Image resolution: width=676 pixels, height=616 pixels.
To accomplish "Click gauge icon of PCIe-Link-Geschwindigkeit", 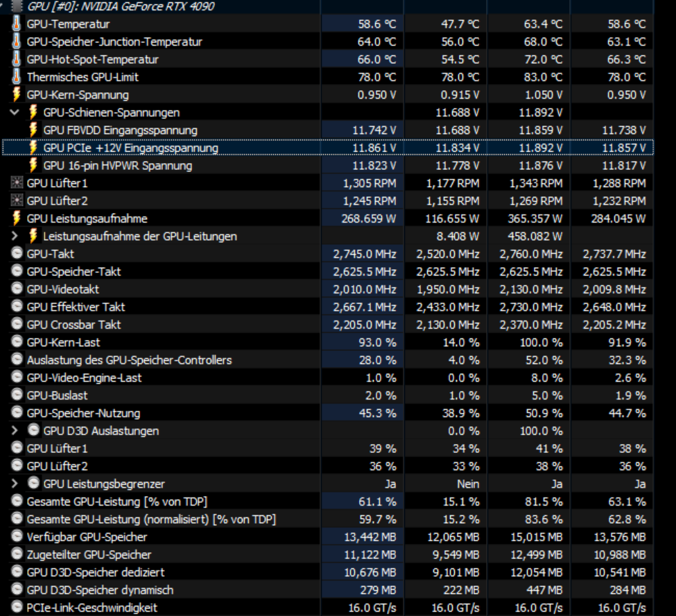I will 17,607.
